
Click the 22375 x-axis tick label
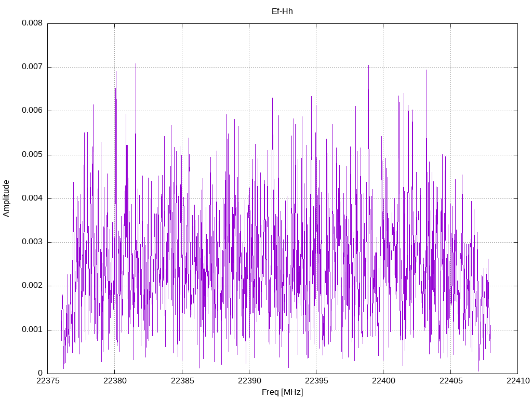pyautogui.click(x=47, y=381)
